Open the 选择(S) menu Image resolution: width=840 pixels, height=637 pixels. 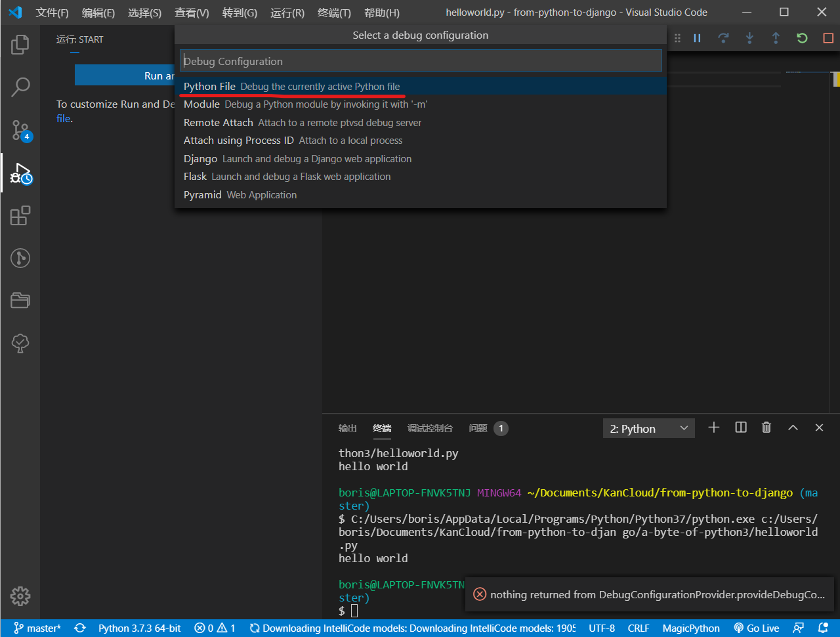coord(144,12)
